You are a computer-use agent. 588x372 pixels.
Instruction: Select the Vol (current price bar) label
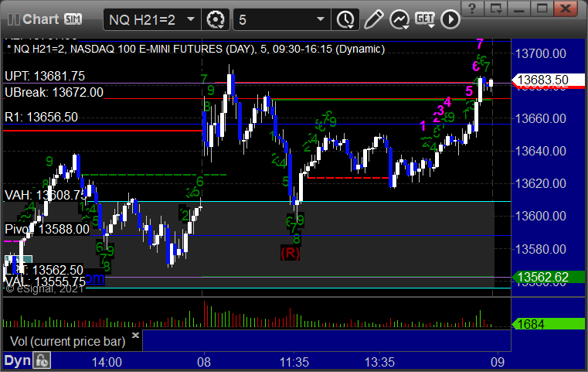67,341
